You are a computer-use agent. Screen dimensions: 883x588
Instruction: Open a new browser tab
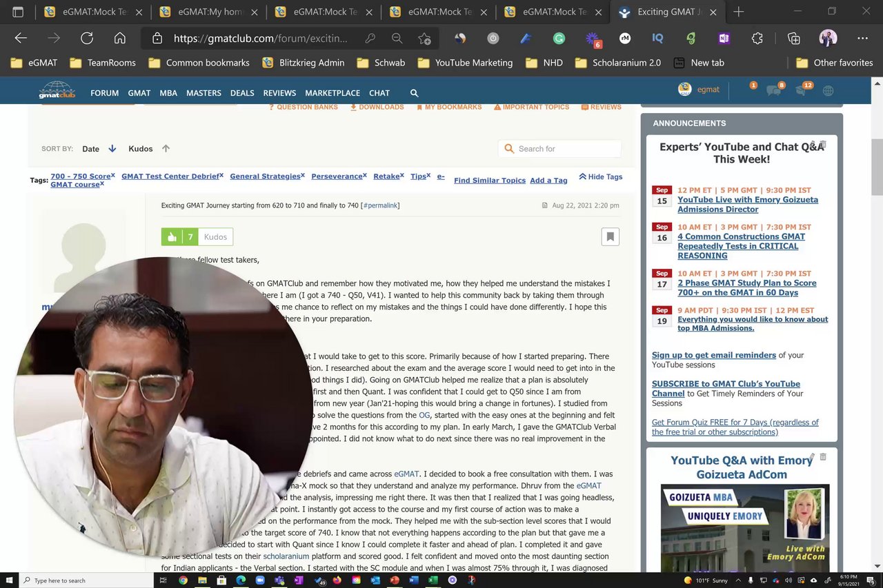click(x=739, y=12)
